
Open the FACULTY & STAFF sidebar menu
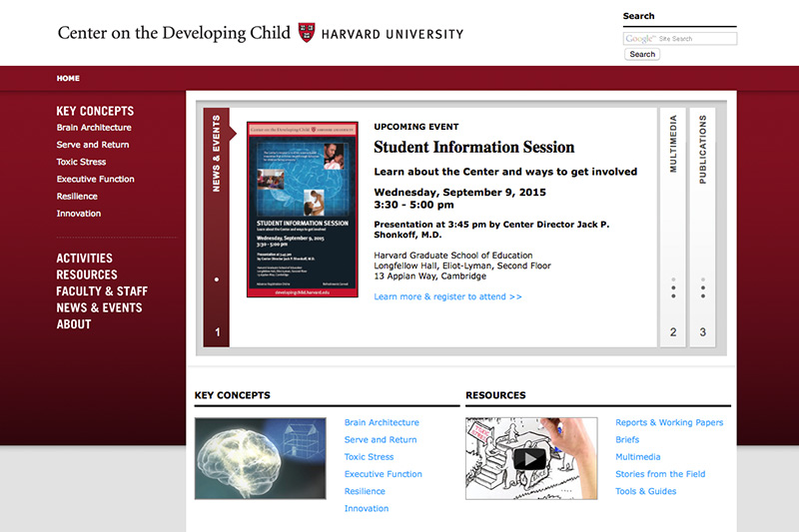click(102, 291)
